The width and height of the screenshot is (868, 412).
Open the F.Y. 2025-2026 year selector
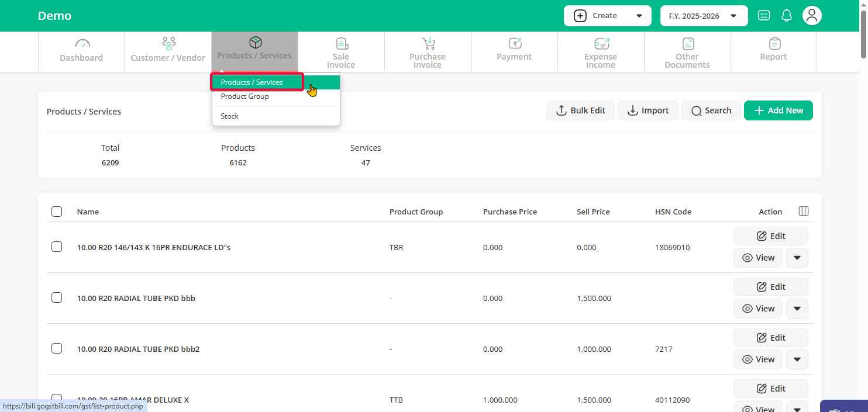(704, 16)
